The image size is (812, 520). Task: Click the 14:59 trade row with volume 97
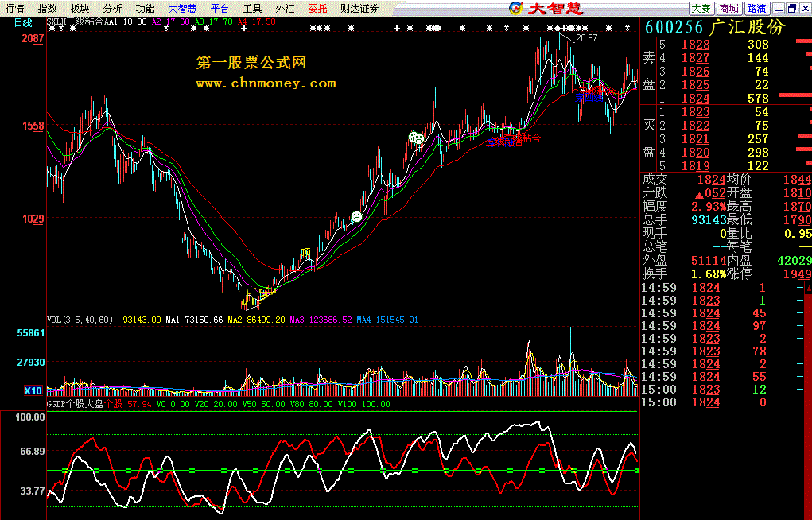point(722,326)
